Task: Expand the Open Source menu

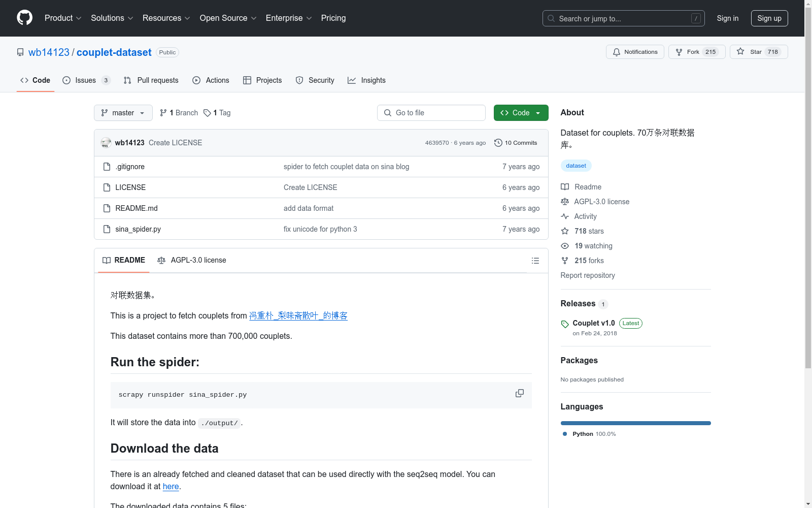Action: pos(228,18)
